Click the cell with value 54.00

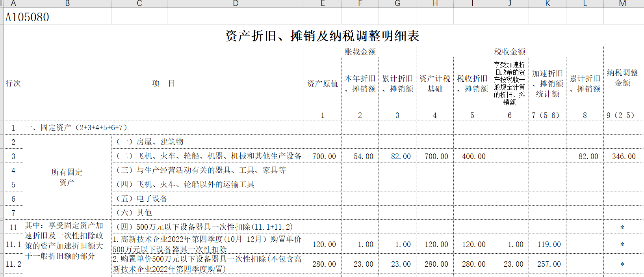(x=360, y=157)
